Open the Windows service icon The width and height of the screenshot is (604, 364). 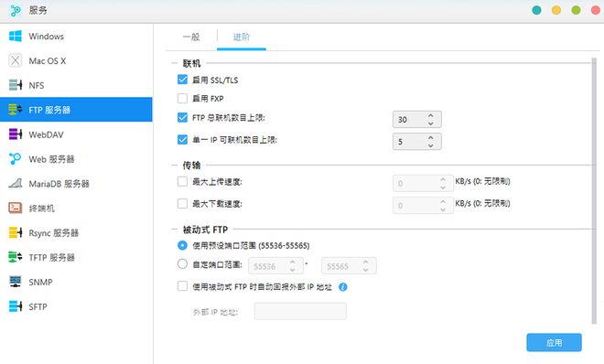pos(15,37)
